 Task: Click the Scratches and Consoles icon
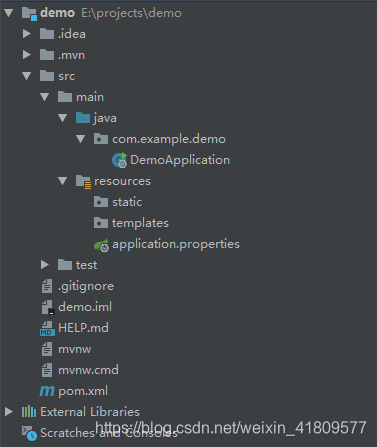point(29,433)
